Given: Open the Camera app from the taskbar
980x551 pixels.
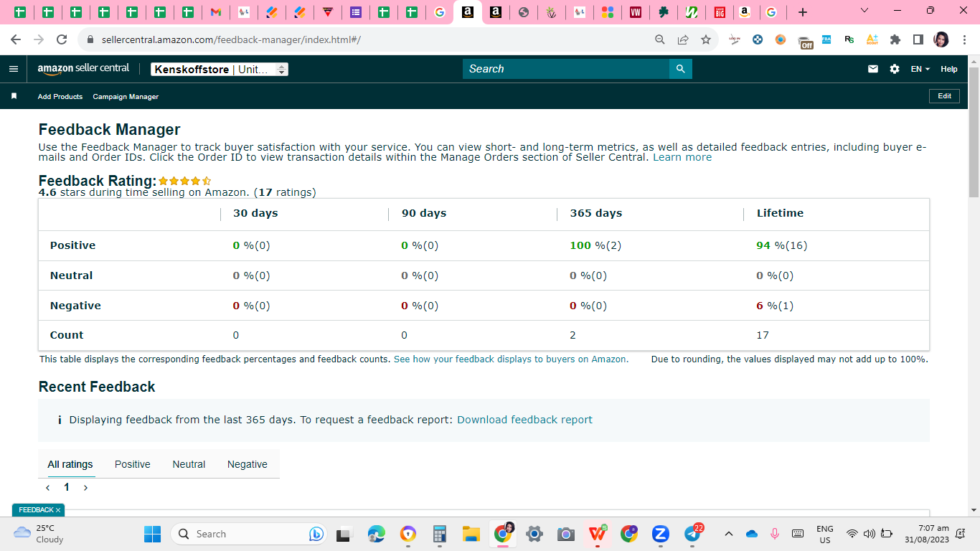Looking at the screenshot, I should click(566, 534).
